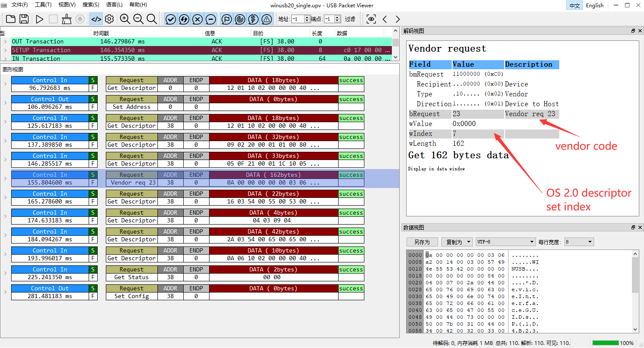Toggle the lightning bolt filter icon

point(253,19)
